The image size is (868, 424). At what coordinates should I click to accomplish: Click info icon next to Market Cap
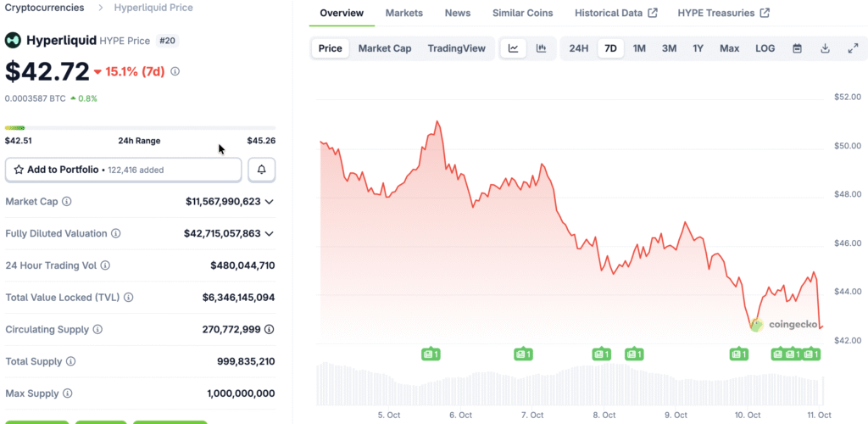[x=67, y=202]
